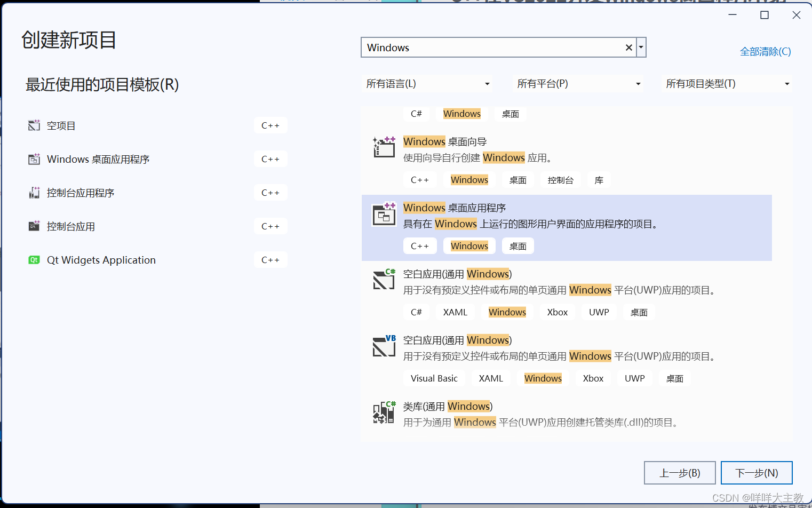The height and width of the screenshot is (508, 812).
Task: Click description 具有在 Windows 上运行的图形用户界面
Action: click(x=531, y=224)
